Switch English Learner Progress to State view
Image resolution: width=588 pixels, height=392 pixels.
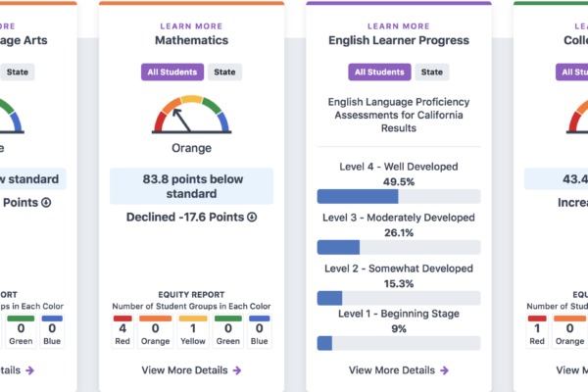(431, 72)
